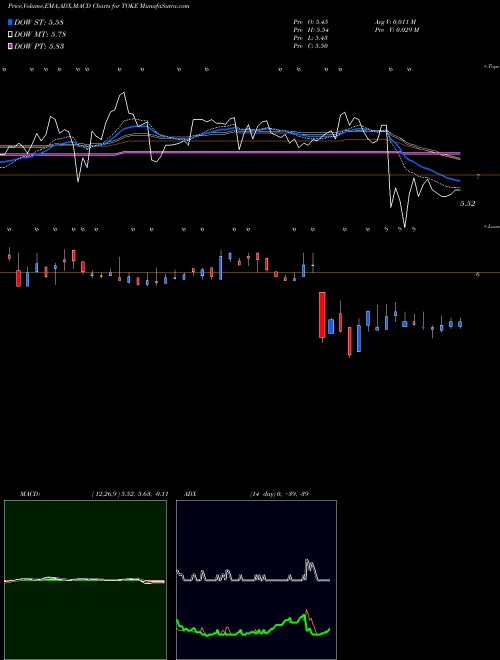This screenshot has width=500, height=660.
Task: Select the DOW PT legend value text
Action: pos(39,46)
